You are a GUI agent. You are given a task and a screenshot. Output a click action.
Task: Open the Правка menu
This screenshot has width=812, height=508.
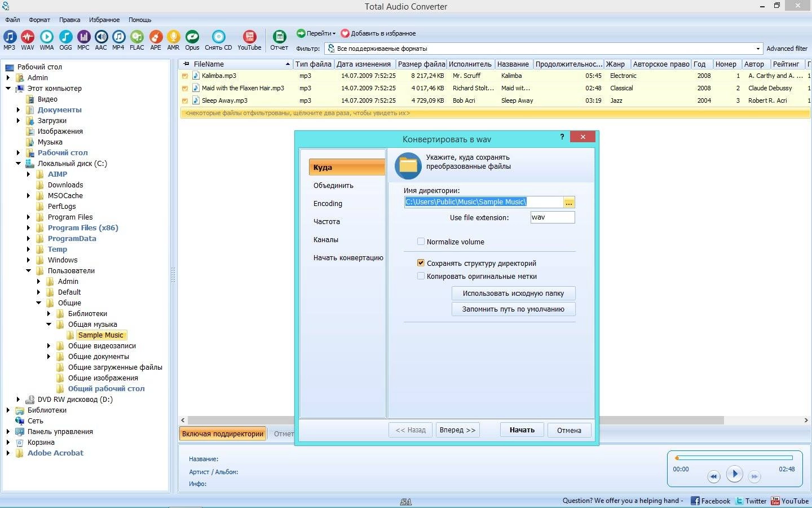pos(70,20)
